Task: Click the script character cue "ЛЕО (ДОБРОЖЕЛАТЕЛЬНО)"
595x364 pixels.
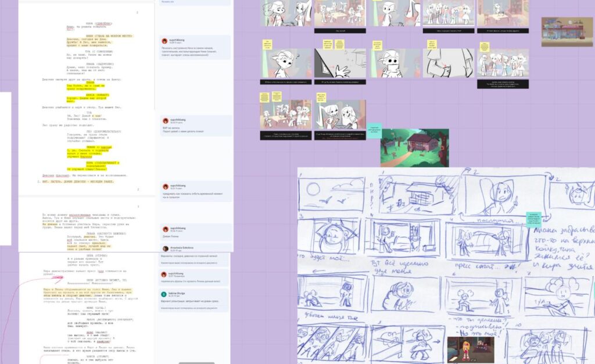Action: point(103,132)
